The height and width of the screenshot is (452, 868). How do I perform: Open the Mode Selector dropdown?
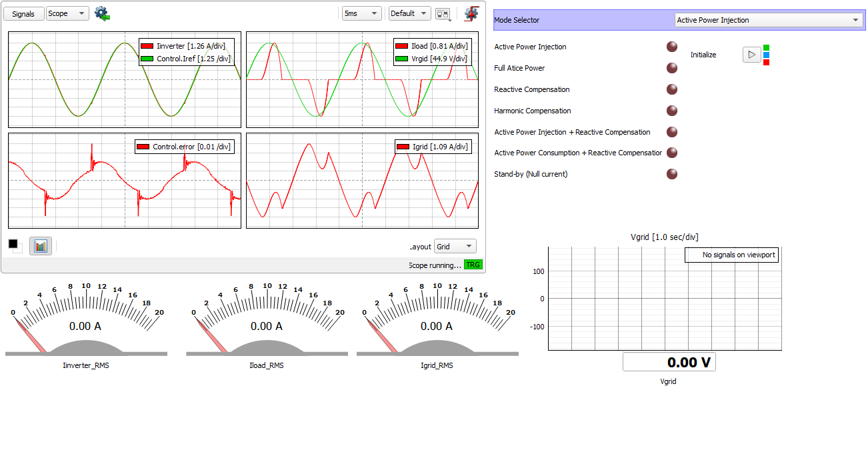(x=769, y=20)
